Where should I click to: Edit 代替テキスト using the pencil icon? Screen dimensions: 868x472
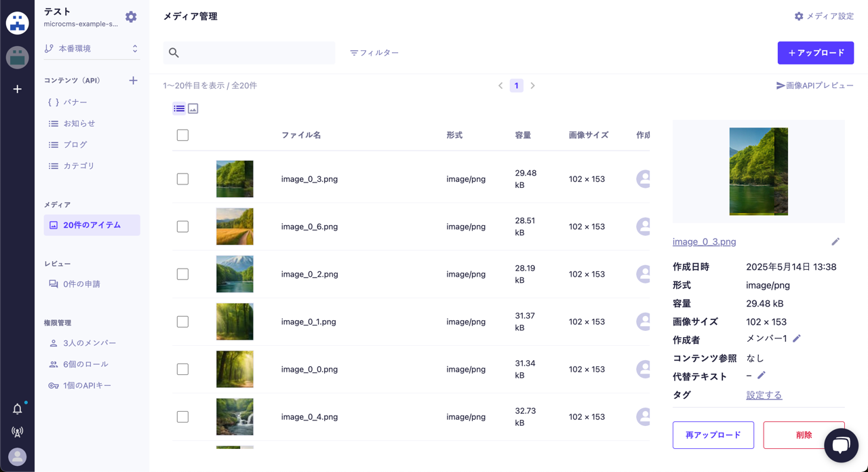pyautogui.click(x=760, y=376)
